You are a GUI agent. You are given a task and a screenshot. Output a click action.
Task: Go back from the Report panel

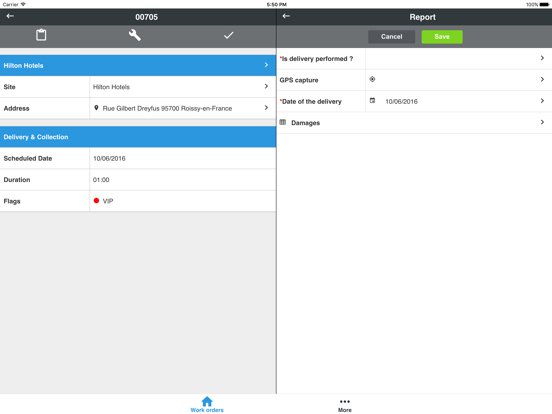click(286, 16)
